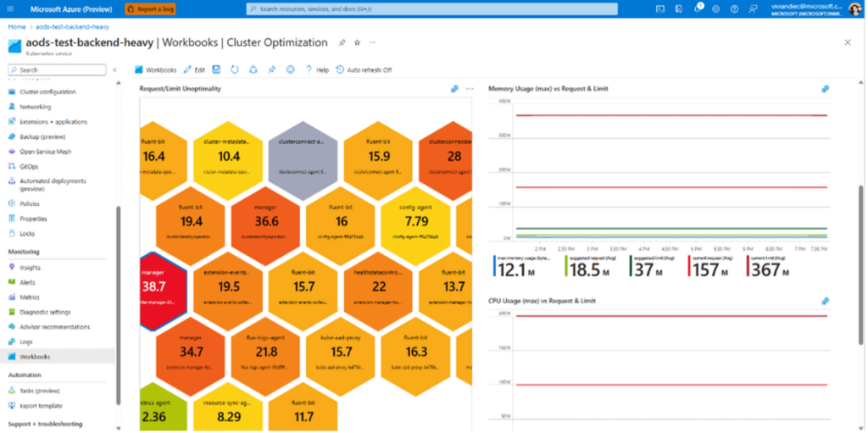Refresh the workbook with the circular arrow
This screenshot has width=868, height=433.
[235, 69]
